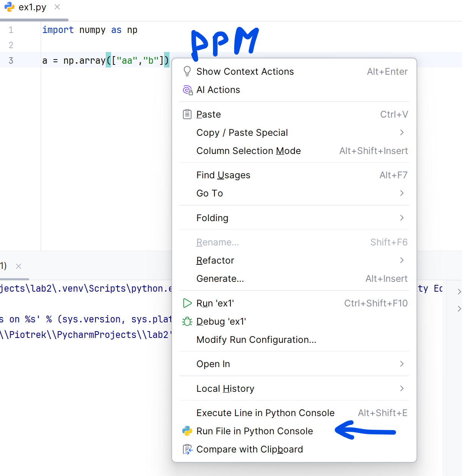Click the Debug 'ex1' bug icon
Viewport: 462px width, 476px height.
[x=187, y=322]
